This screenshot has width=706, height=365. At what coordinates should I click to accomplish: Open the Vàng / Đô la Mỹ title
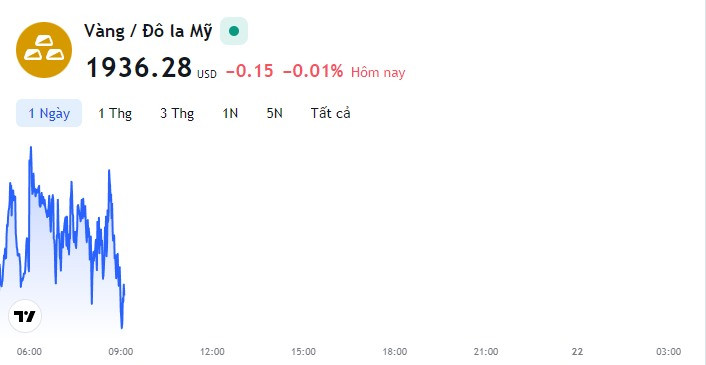(148, 32)
